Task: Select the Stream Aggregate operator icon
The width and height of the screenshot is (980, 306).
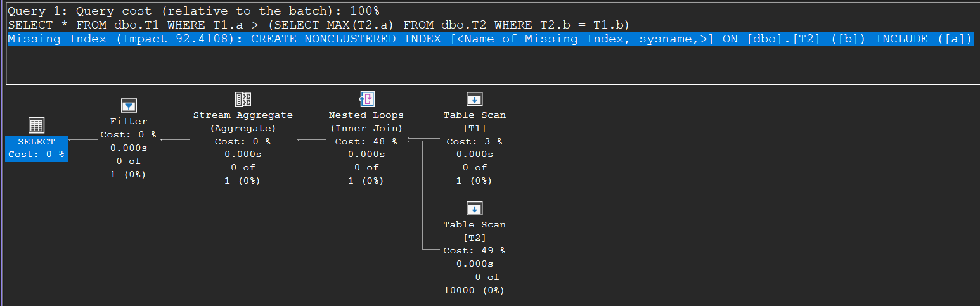Action: pyautogui.click(x=243, y=99)
